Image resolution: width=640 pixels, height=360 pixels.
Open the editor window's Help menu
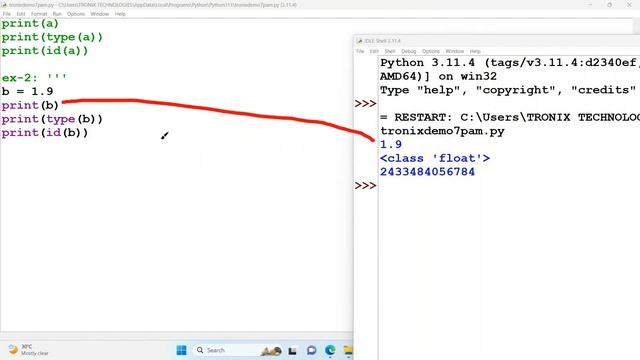tap(120, 14)
